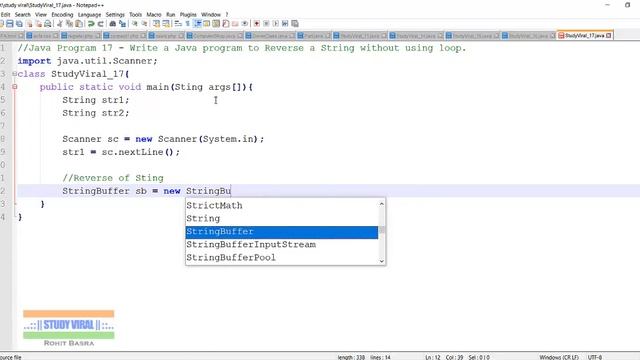
Task: Click the green Undo arrow icon
Action: coord(91,24)
